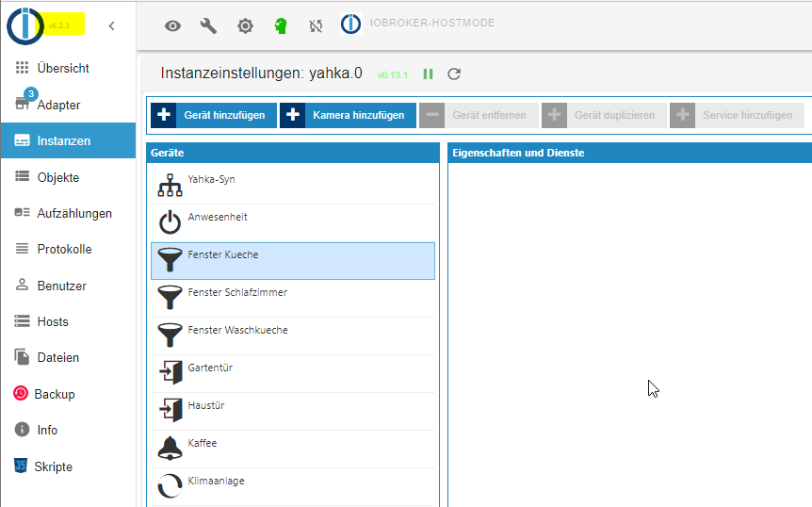Open the wrench settings icon in the top toolbar
Viewport: 812px width, 507px height.
[209, 25]
